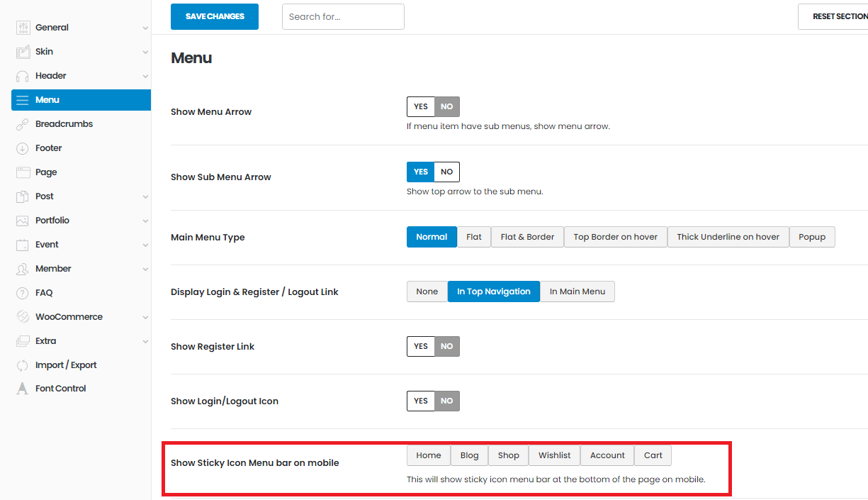Expand the Post section chevron

tap(145, 197)
